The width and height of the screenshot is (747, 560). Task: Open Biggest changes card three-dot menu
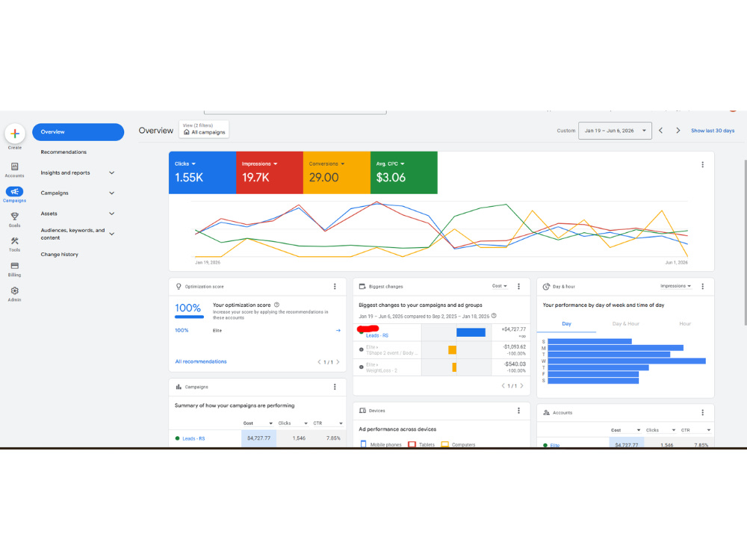(x=519, y=287)
